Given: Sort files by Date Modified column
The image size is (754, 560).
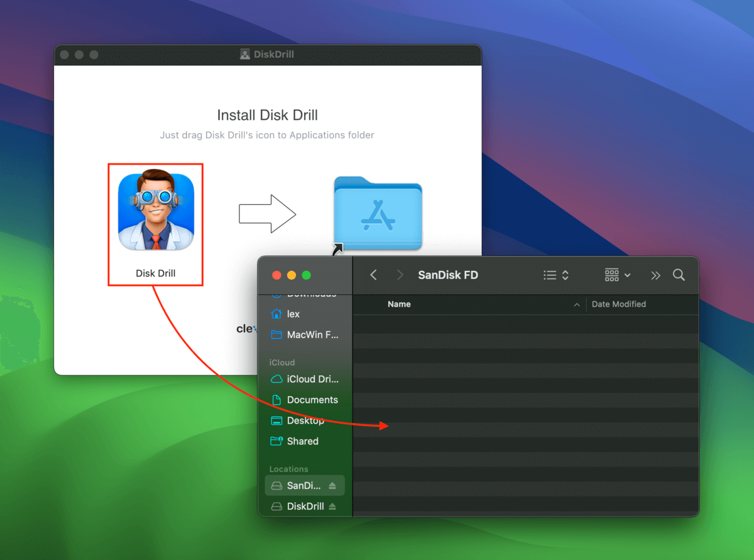Looking at the screenshot, I should pyautogui.click(x=619, y=304).
